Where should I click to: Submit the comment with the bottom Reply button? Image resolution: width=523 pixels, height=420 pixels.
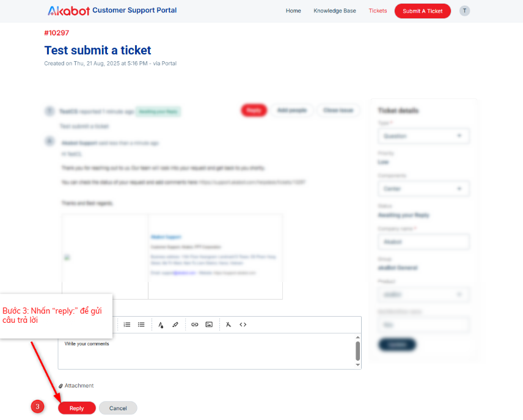pyautogui.click(x=77, y=408)
